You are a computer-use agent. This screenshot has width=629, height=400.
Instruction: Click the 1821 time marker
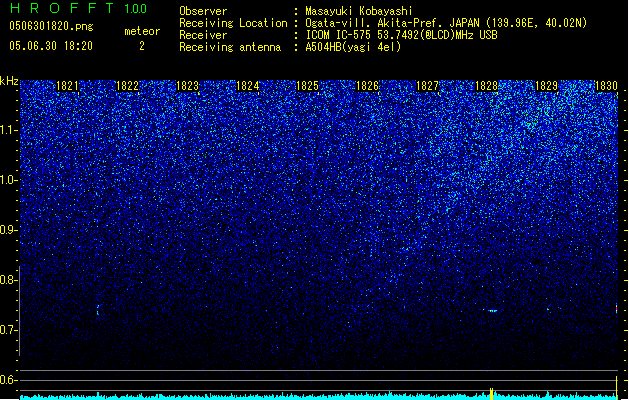pyautogui.click(x=67, y=86)
